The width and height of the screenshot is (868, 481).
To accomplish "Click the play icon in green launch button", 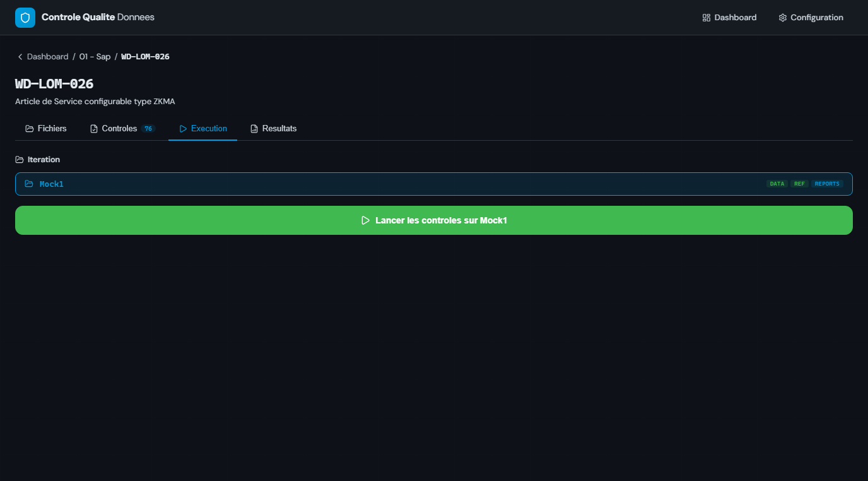I will pos(365,220).
